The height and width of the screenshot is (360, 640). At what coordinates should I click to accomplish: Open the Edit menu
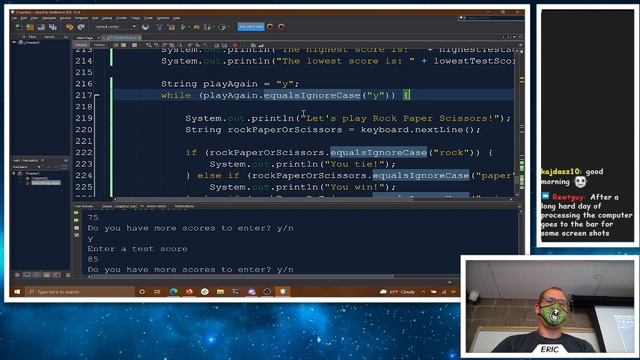click(24, 18)
